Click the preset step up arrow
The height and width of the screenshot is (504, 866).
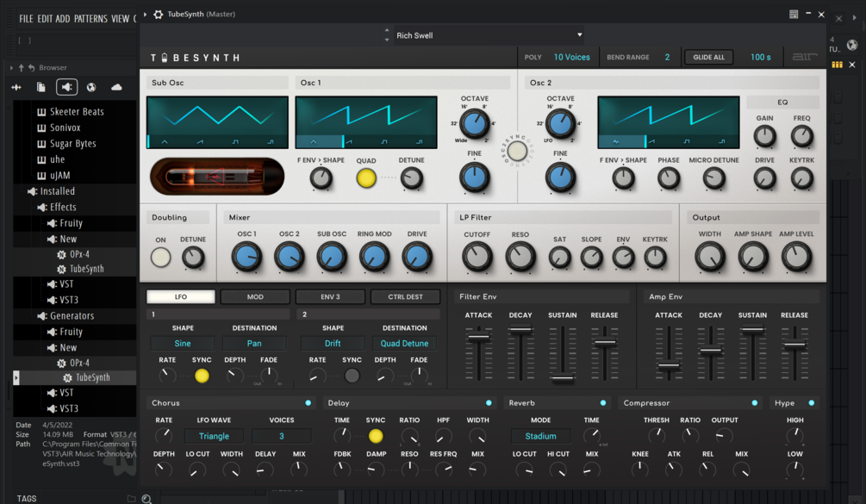pyautogui.click(x=387, y=30)
